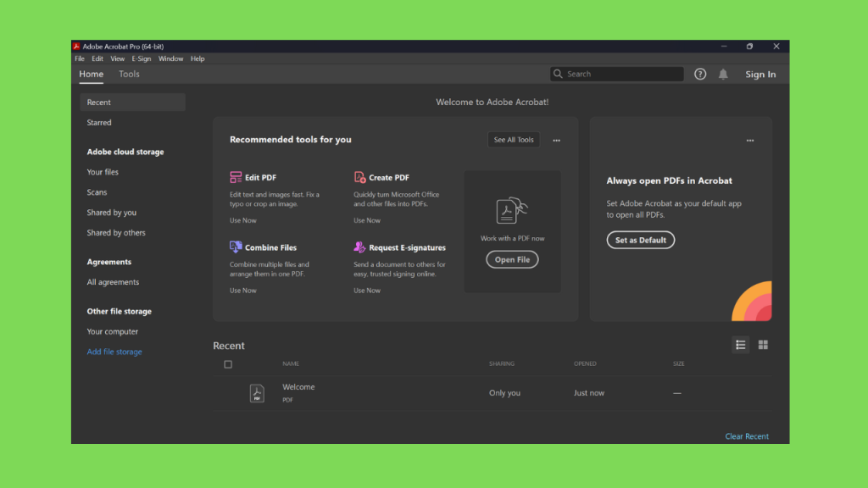Viewport: 868px width, 488px height.
Task: Click the Just now opened cell
Action: 589,393
